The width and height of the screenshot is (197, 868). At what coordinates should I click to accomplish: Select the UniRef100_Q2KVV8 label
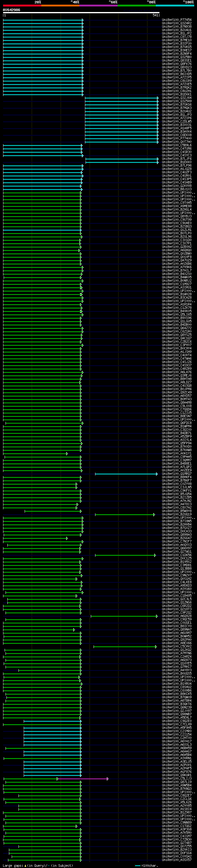176,186
